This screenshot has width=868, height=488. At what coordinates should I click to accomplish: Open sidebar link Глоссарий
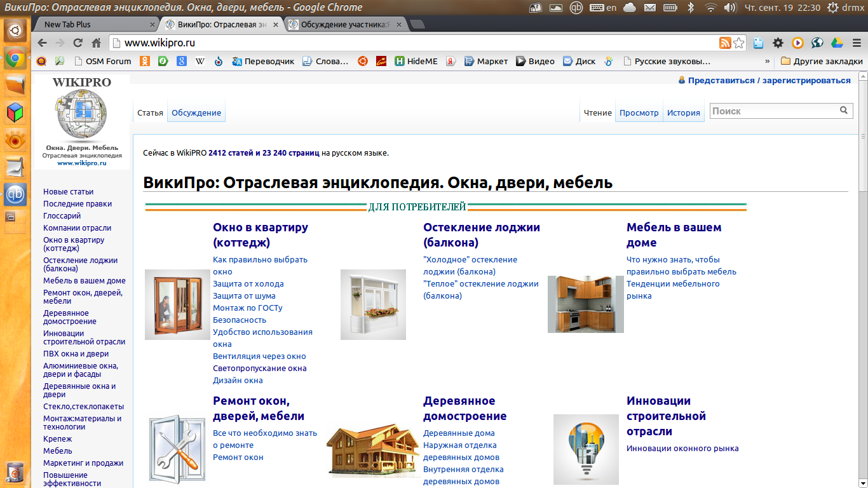pos(62,215)
